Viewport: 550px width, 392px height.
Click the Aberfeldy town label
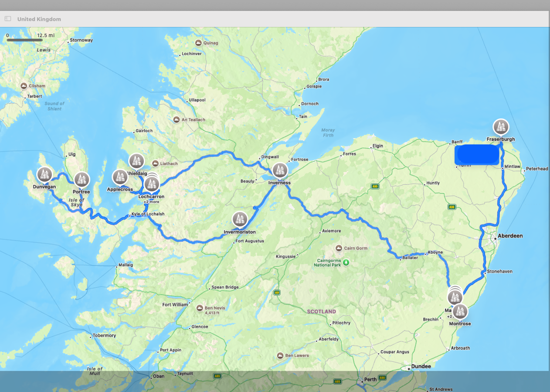(x=329, y=339)
